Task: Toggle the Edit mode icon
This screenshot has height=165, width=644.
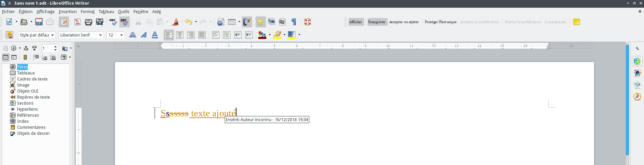Action: pos(64,22)
